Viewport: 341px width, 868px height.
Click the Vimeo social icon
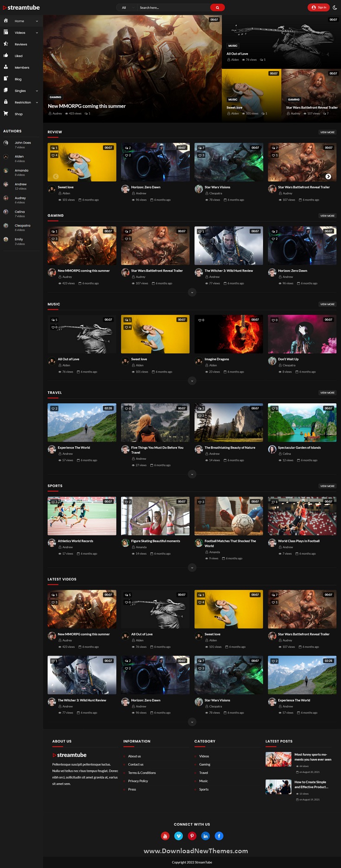(178, 836)
